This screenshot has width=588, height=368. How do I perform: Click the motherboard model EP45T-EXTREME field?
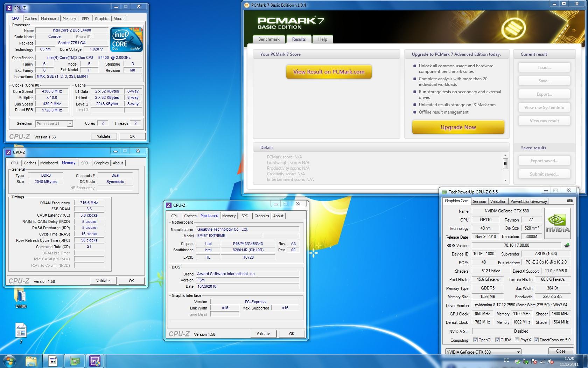pos(229,236)
